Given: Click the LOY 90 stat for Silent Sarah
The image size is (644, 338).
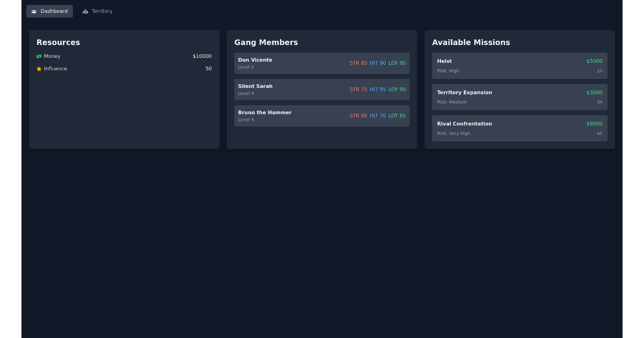Looking at the screenshot, I should pos(397,89).
